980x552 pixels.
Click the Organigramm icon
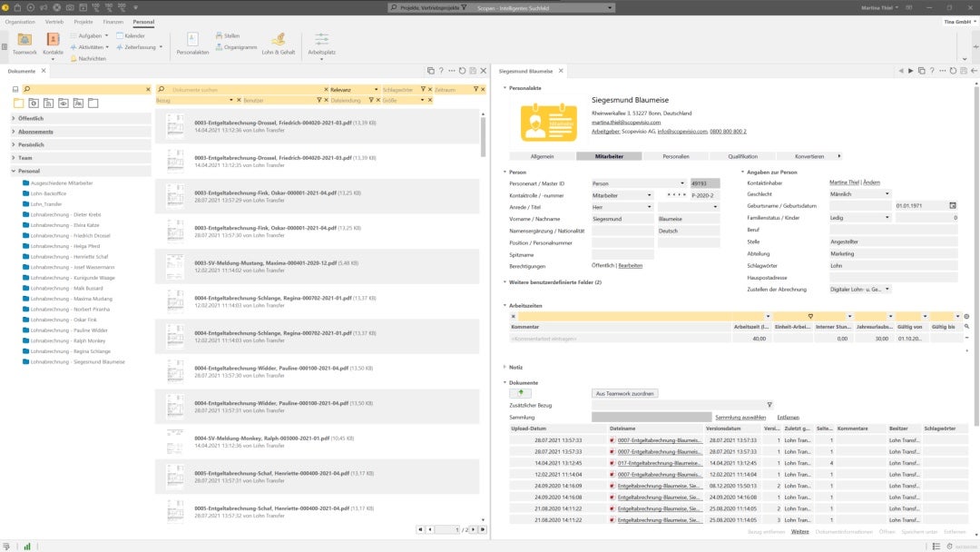219,46
